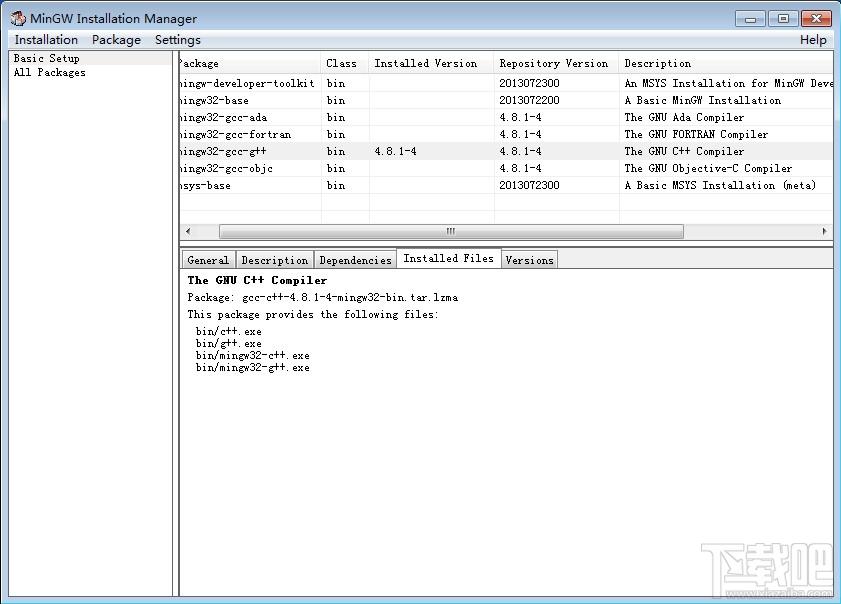Select the mingw32-gcc-fortran package row
The height and width of the screenshot is (604, 841).
[506, 134]
